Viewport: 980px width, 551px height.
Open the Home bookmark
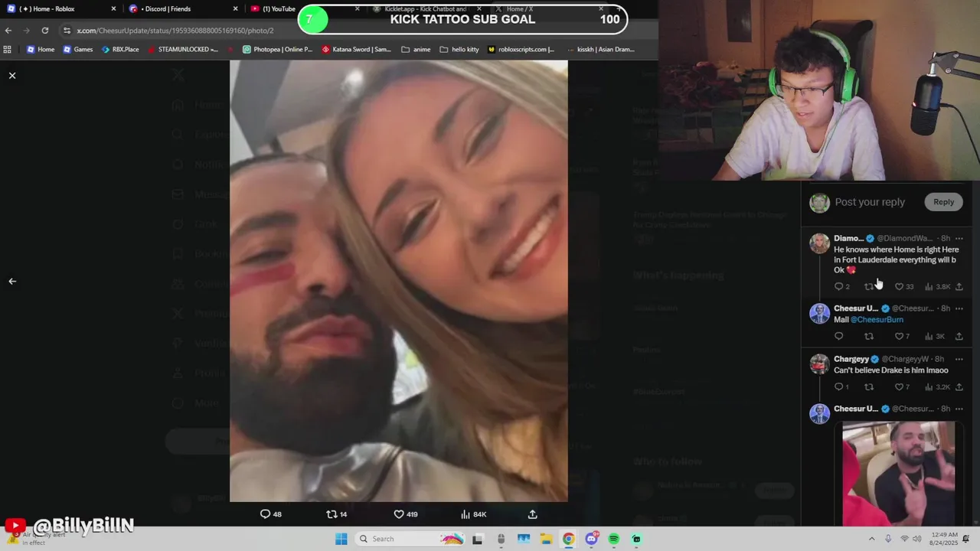point(41,49)
